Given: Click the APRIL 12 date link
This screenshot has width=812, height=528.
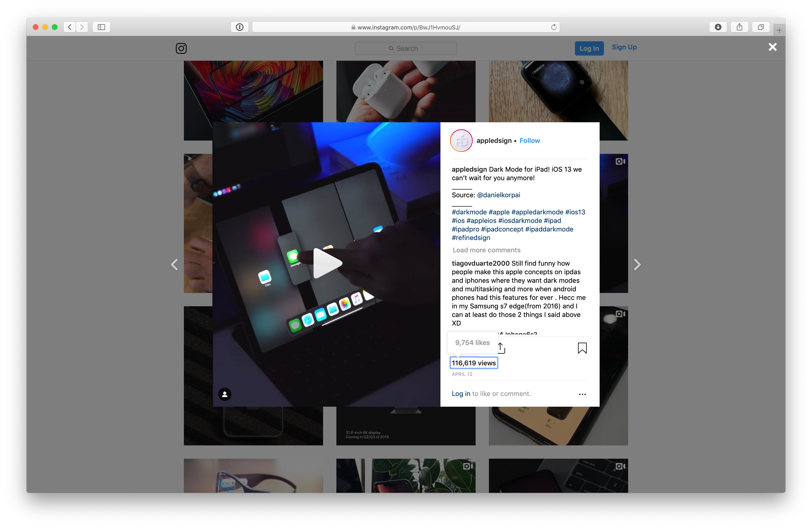Looking at the screenshot, I should 462,374.
